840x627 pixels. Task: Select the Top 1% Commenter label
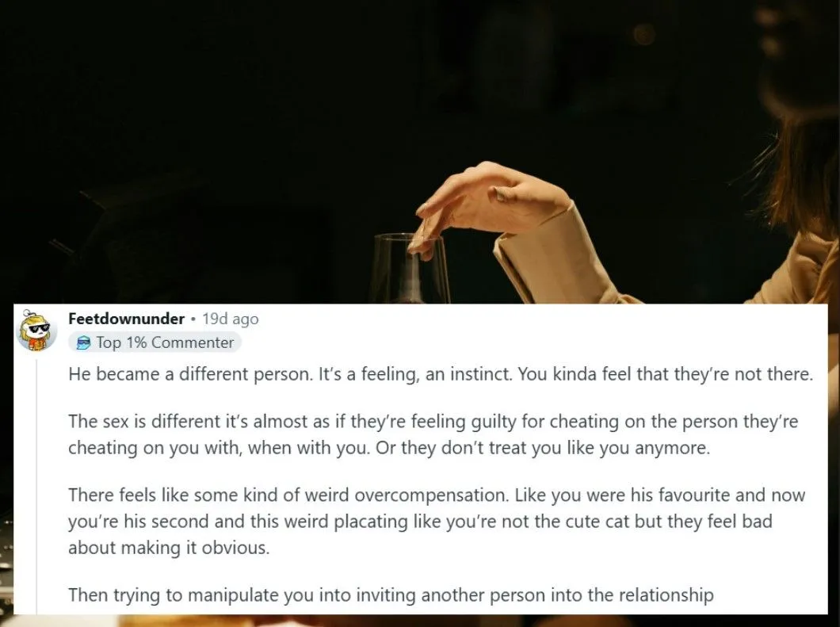pyautogui.click(x=165, y=343)
